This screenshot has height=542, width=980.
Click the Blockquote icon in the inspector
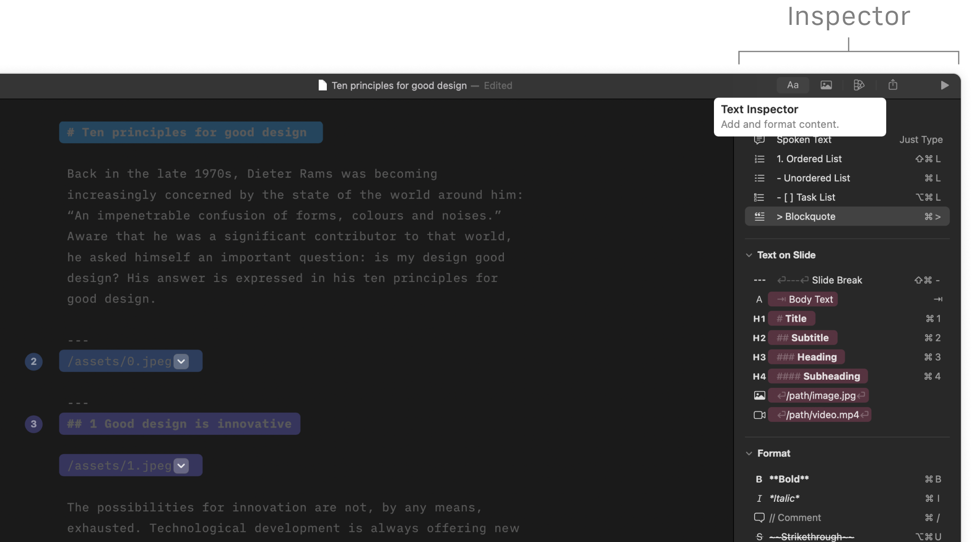point(760,216)
